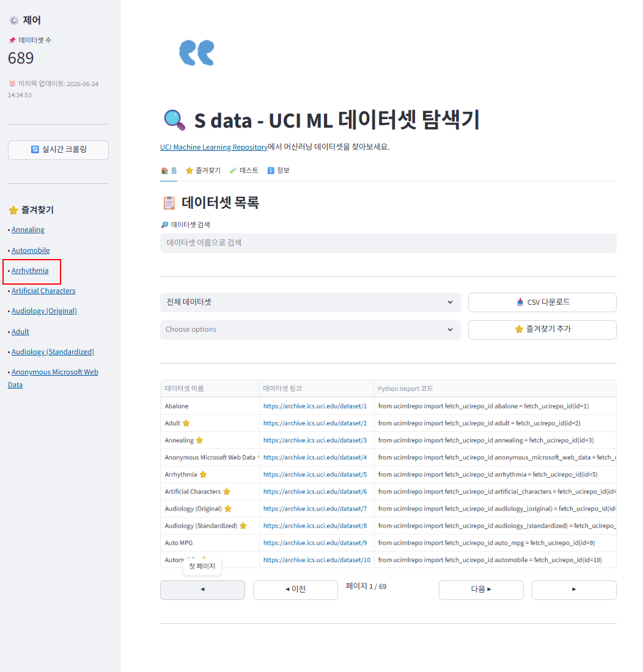
Task: Click the alarm clock icon by 마지막 업데이트
Action: point(12,84)
